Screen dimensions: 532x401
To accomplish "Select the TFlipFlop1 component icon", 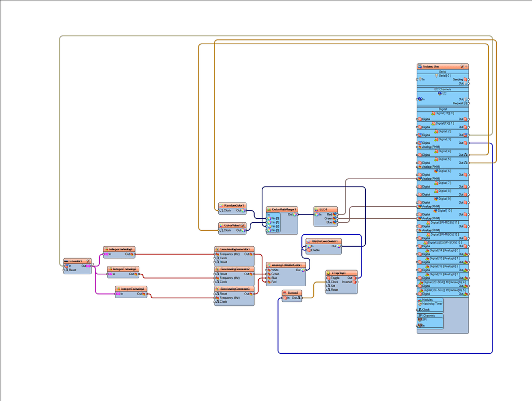I will click(328, 273).
